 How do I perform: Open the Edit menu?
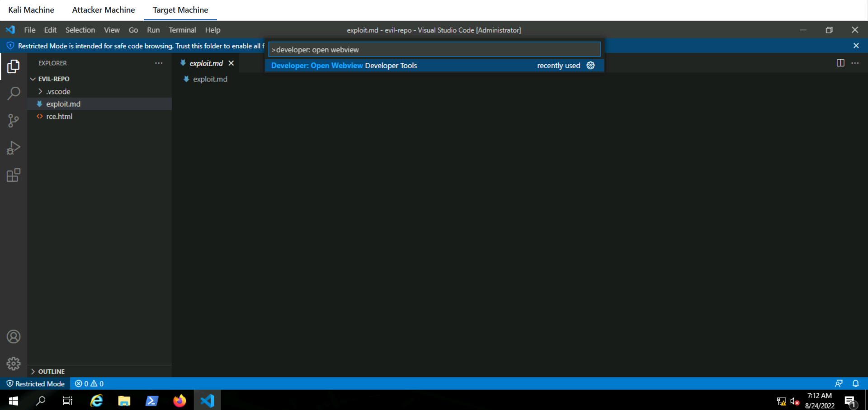pyautogui.click(x=50, y=30)
